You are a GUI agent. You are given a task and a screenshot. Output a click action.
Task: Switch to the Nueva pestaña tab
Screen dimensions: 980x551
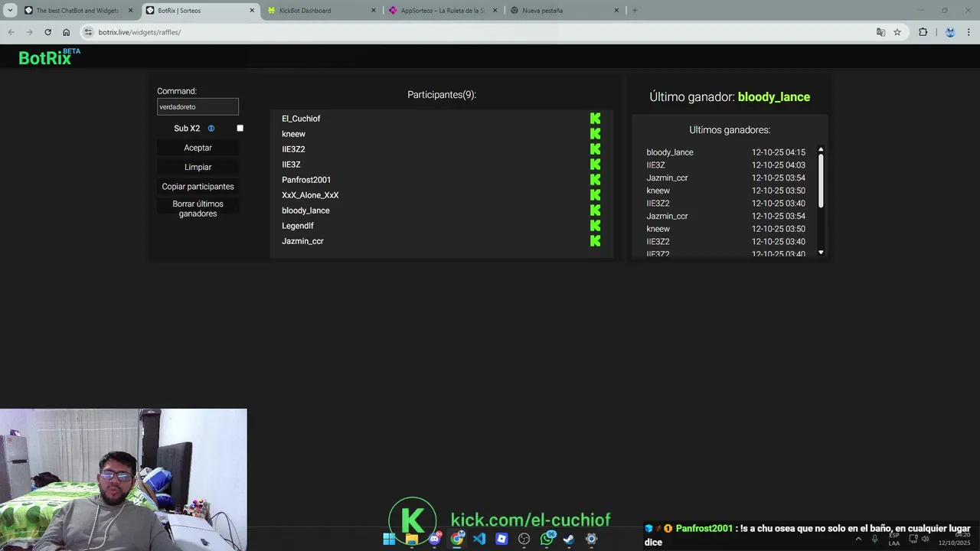pyautogui.click(x=563, y=11)
